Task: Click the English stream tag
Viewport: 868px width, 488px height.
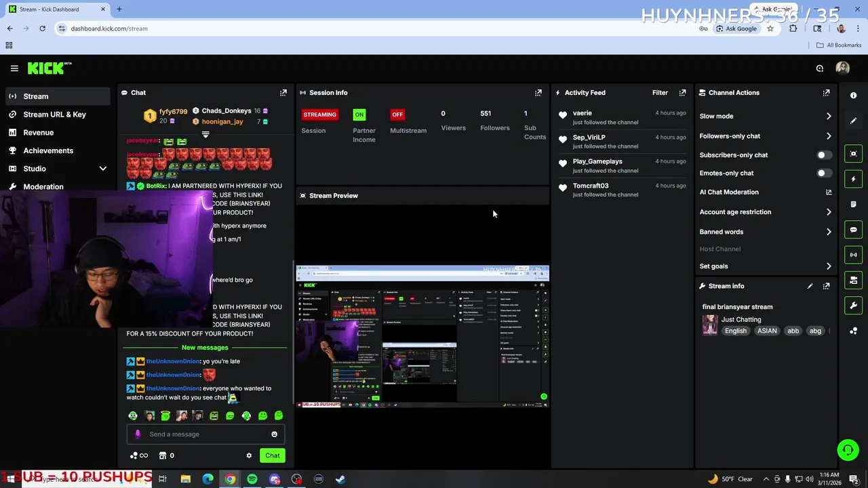Action: coord(735,331)
